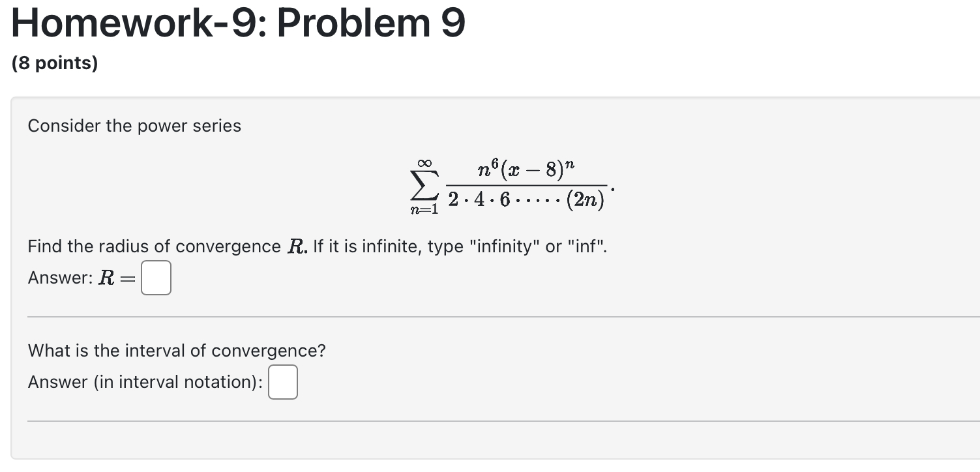Click the (8 points) label
This screenshot has width=980, height=472.
55,64
